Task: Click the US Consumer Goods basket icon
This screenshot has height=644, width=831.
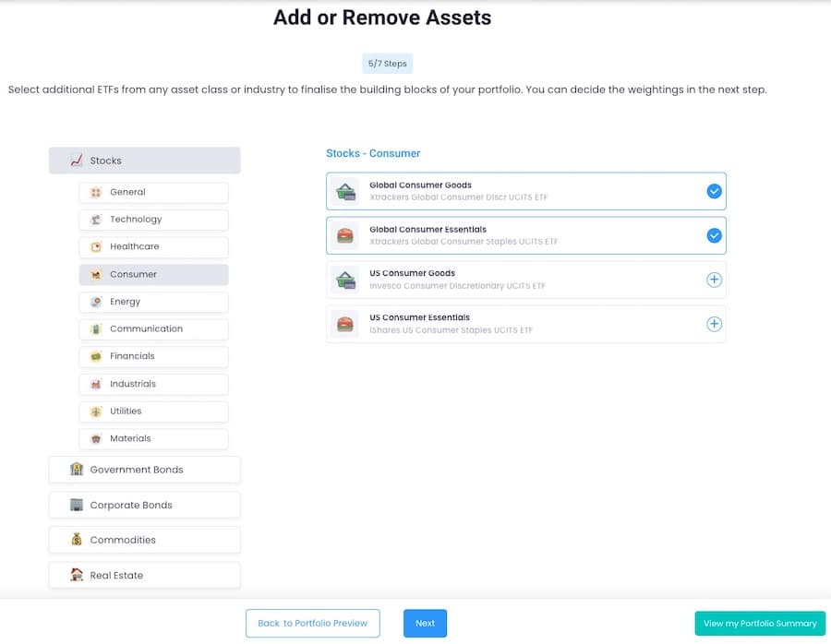Action: coord(345,280)
